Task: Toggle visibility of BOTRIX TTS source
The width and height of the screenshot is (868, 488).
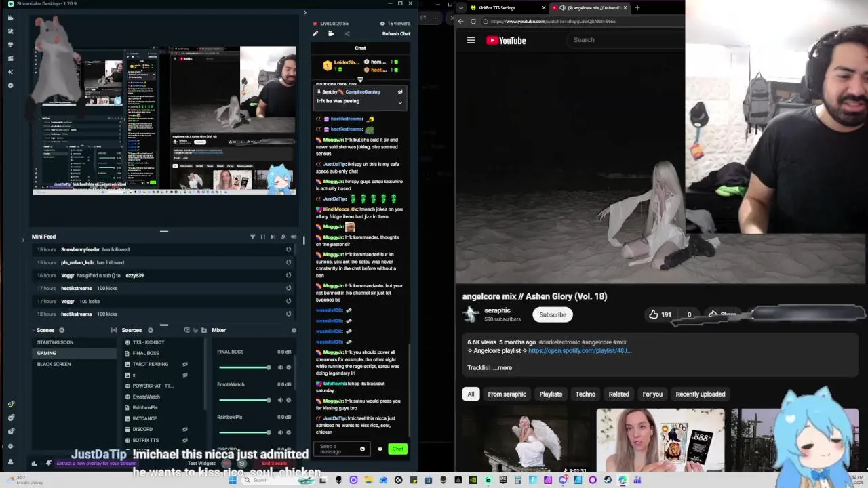Action: point(185,440)
